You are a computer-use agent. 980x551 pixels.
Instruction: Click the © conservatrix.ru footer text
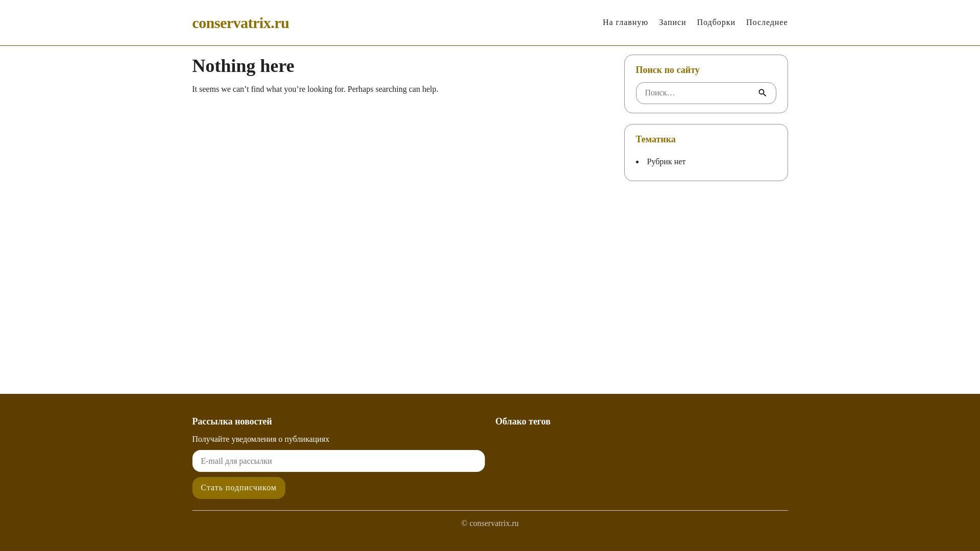(490, 523)
